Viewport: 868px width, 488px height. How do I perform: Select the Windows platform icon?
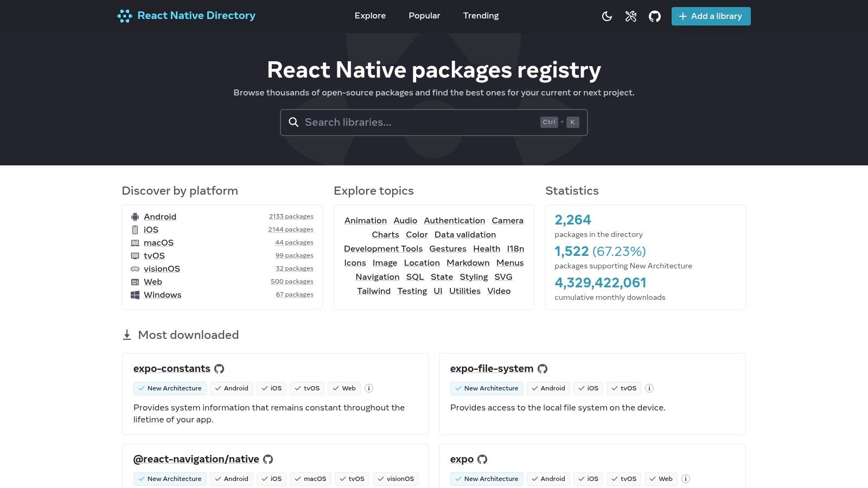134,295
